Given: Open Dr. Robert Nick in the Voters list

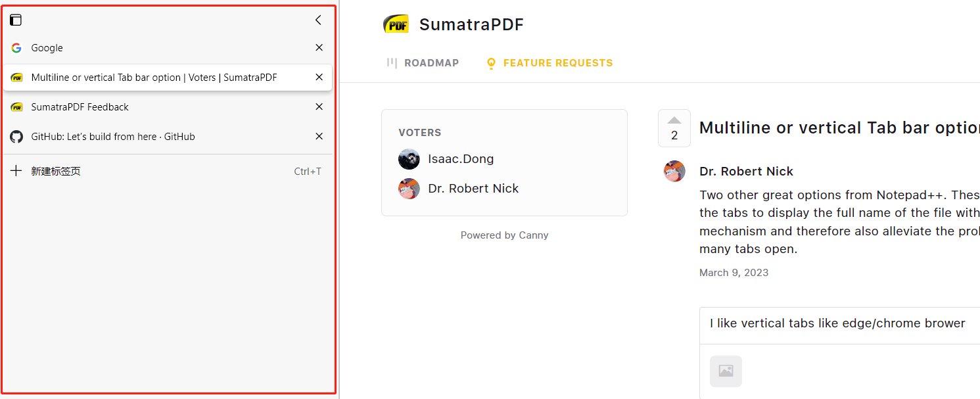Looking at the screenshot, I should coord(473,189).
